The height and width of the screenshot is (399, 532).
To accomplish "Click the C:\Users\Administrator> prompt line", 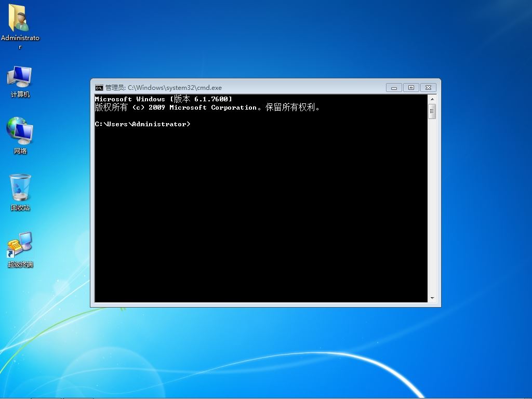I will point(142,124).
